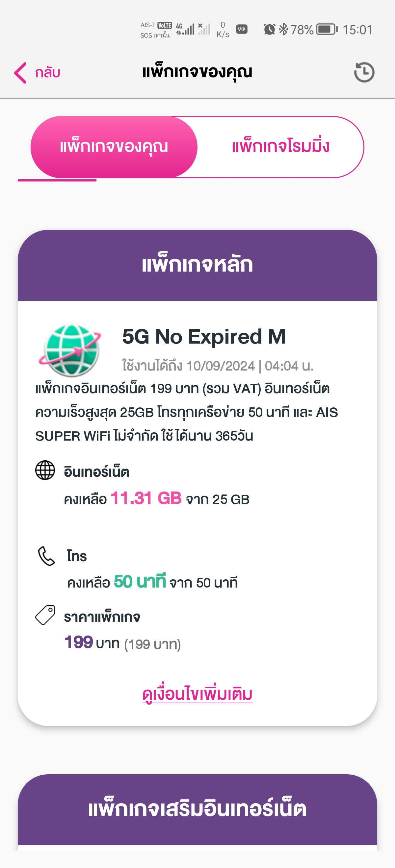Tap the internet globe outline icon
Viewport: 395px width, 868px height.
[45, 470]
